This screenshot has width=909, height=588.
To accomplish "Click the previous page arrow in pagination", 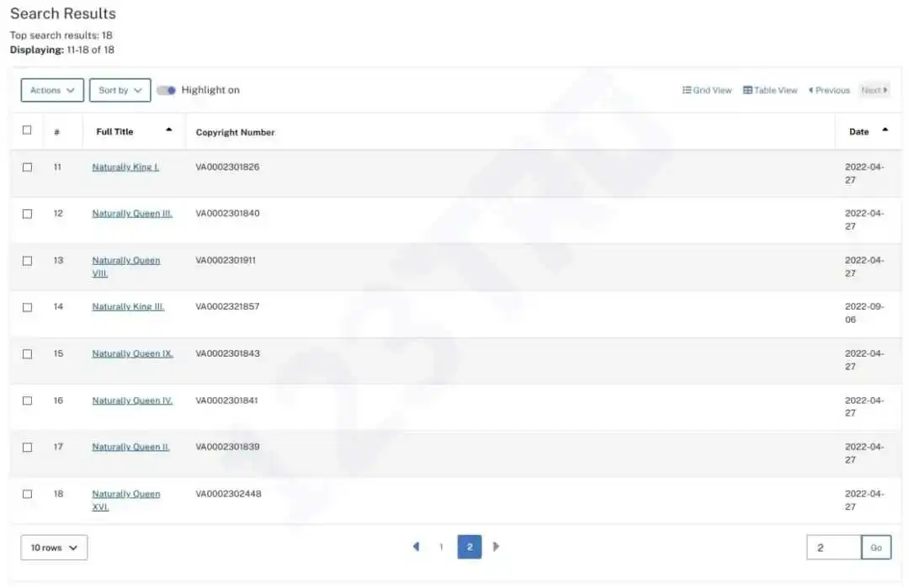I will (416, 547).
